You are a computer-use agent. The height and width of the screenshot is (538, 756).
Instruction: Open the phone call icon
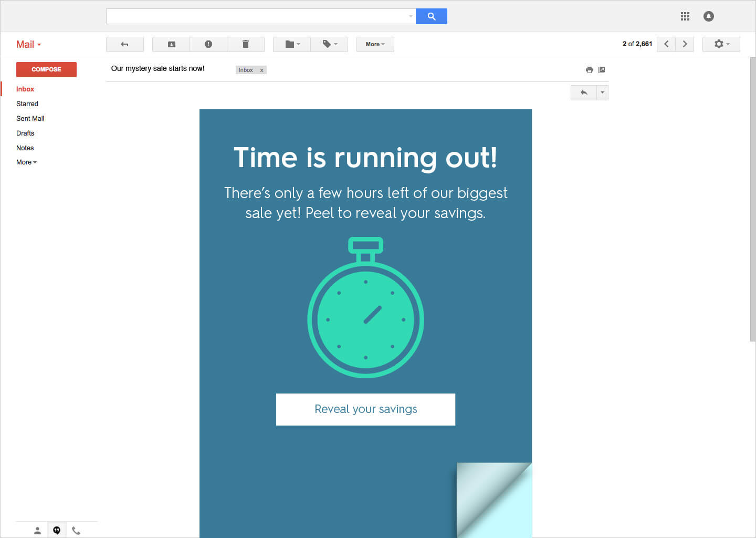pos(76,531)
